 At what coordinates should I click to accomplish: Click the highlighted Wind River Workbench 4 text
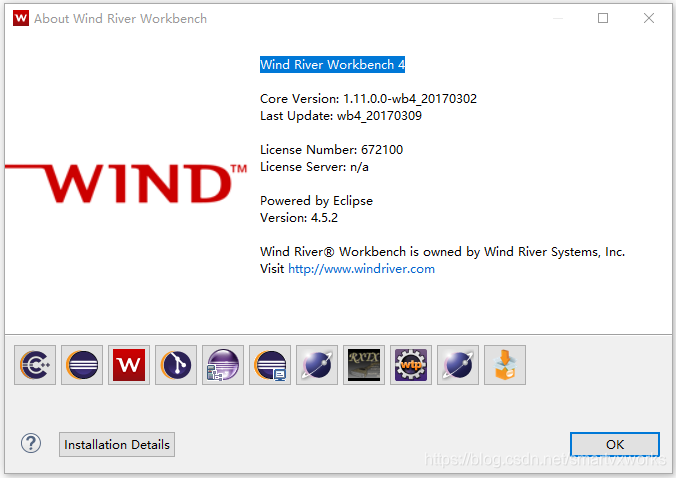pyautogui.click(x=332, y=65)
